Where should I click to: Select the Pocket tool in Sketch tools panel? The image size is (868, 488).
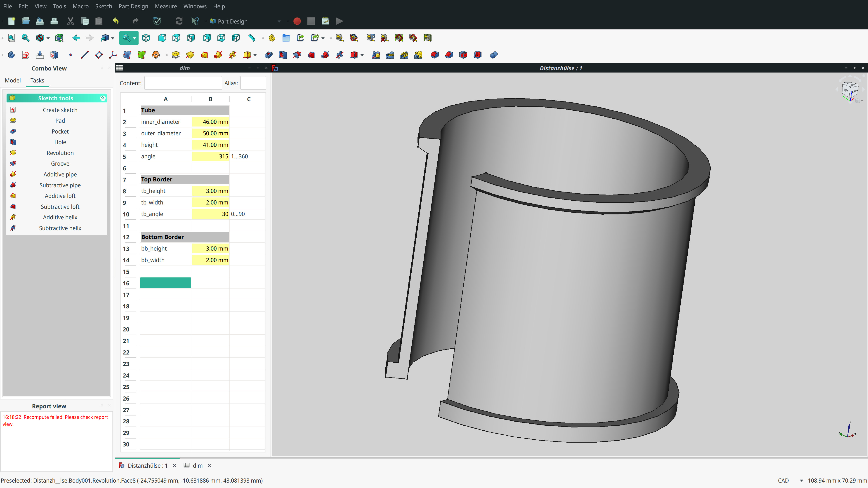(60, 131)
